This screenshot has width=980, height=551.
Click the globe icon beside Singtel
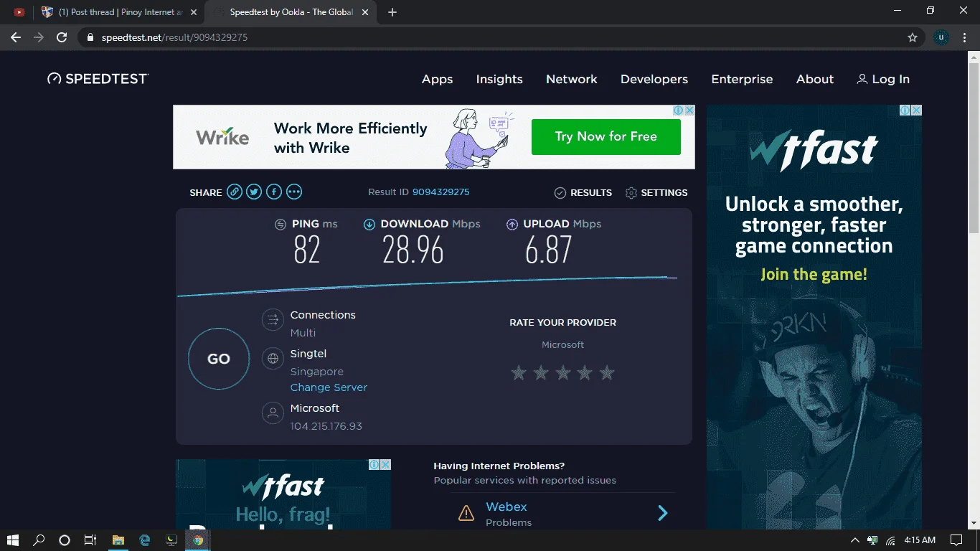pyautogui.click(x=273, y=359)
